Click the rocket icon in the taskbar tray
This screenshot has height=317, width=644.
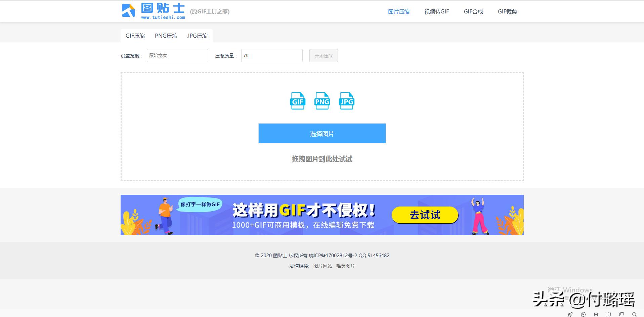click(570, 314)
